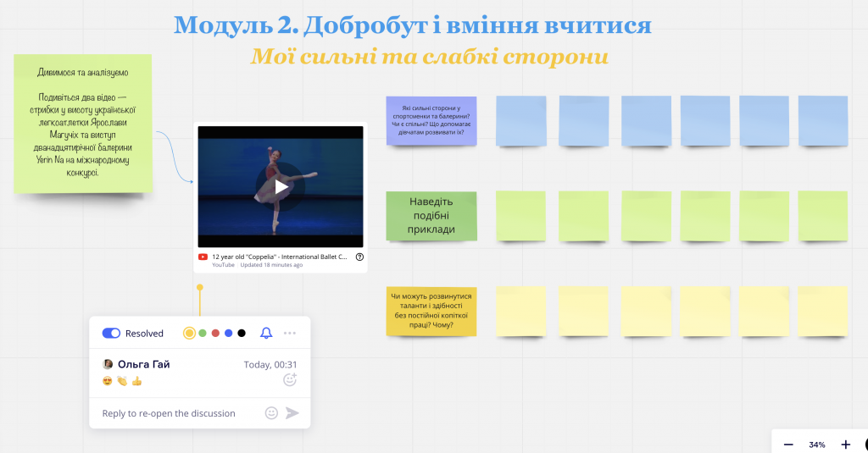
Task: Click the bell notification icon in comment
Action: (266, 333)
